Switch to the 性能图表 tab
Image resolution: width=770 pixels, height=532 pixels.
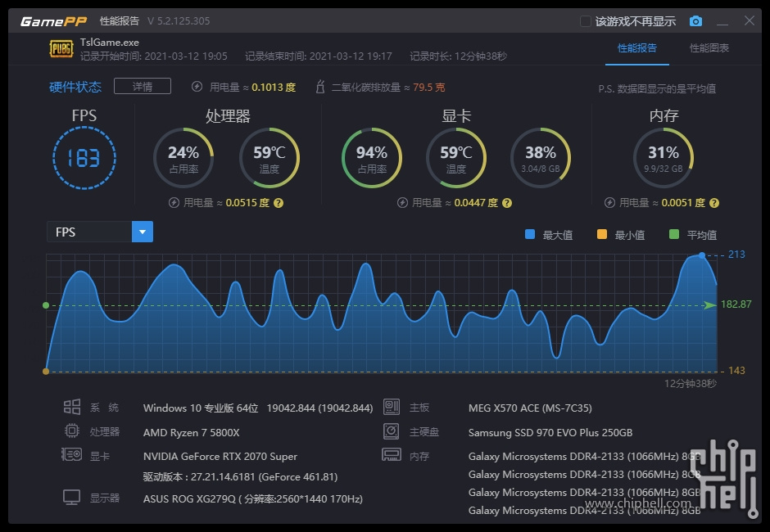(x=709, y=48)
